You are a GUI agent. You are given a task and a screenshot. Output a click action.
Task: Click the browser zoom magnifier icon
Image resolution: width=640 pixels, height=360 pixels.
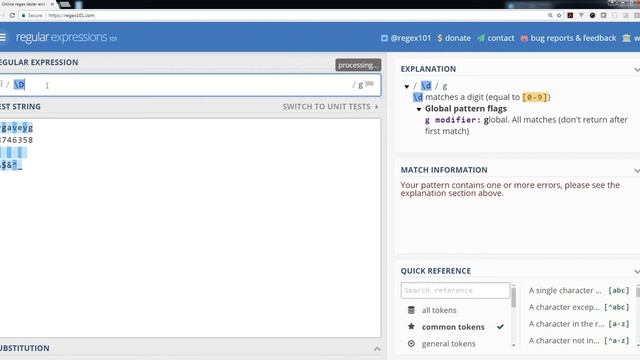pyautogui.click(x=550, y=16)
